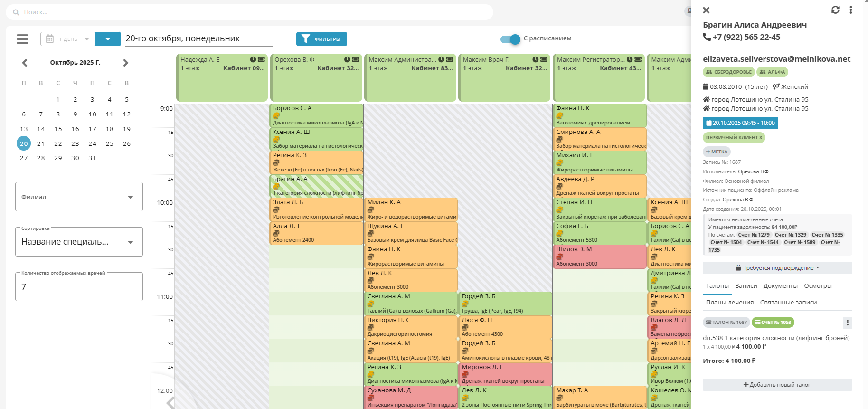The image size is (868, 409).
Task: Open the three-dot menu beside Талон № 1687
Action: [847, 323]
